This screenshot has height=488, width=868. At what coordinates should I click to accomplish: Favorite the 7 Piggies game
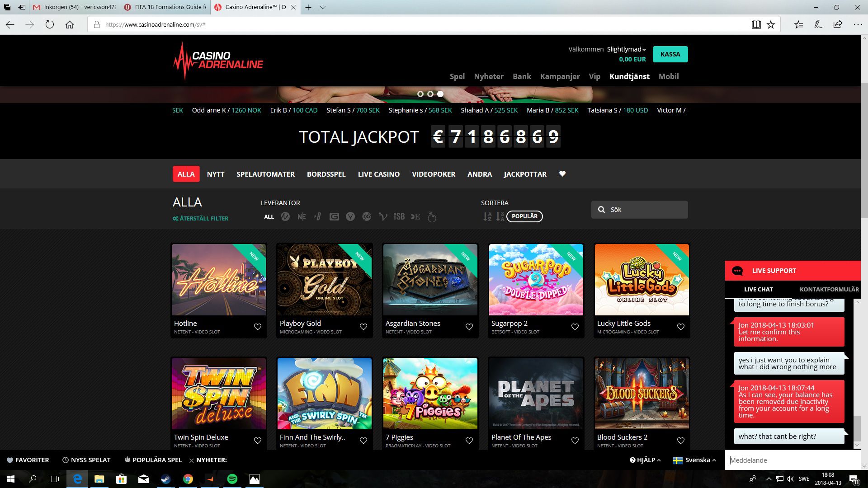pyautogui.click(x=469, y=441)
